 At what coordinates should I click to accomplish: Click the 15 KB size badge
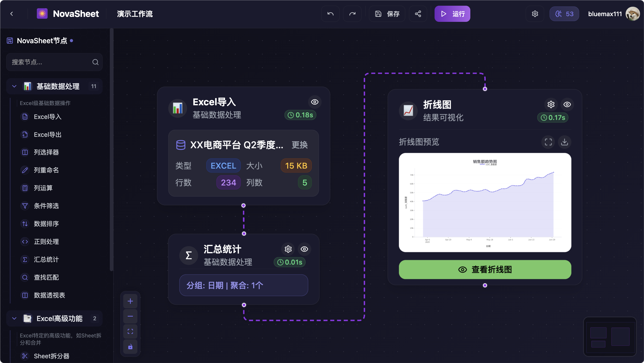296,166
